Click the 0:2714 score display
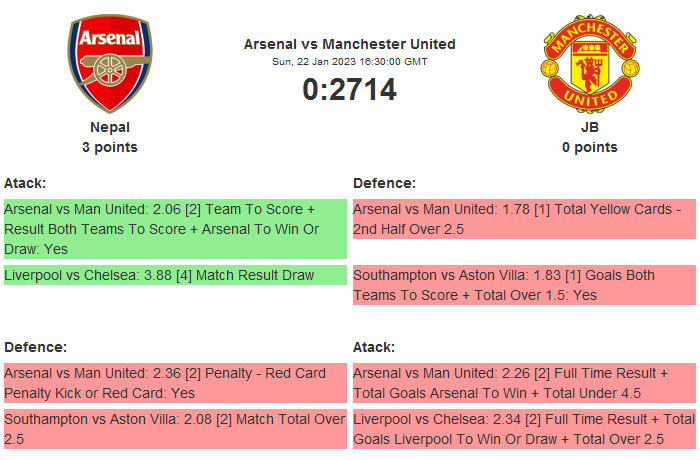 point(350,90)
